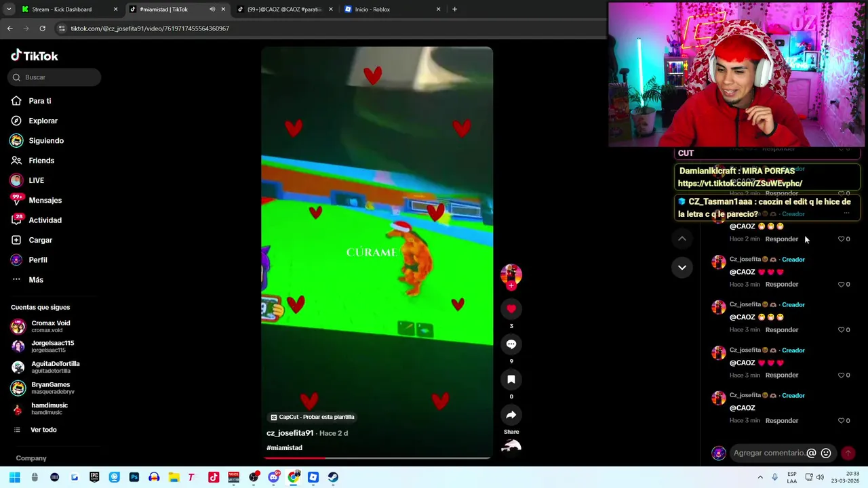This screenshot has width=868, height=488.
Task: Switch to the (99+) @CAOZ TikTok tab
Action: pos(285,9)
